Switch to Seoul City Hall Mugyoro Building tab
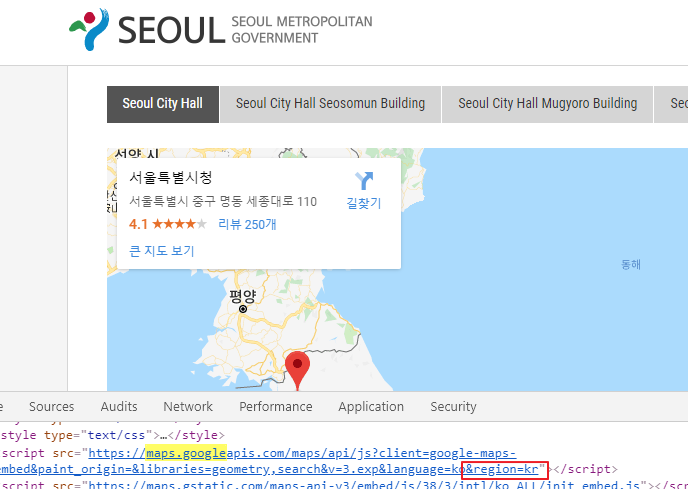This screenshot has width=688, height=489. [548, 104]
